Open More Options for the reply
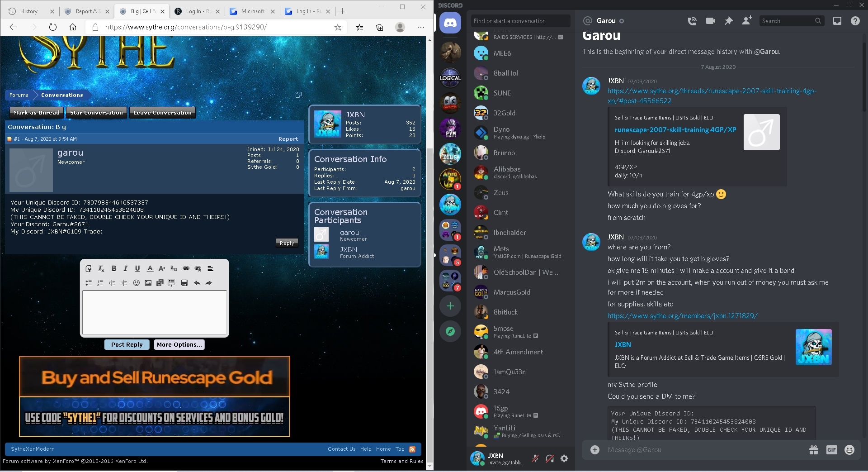 179,344
